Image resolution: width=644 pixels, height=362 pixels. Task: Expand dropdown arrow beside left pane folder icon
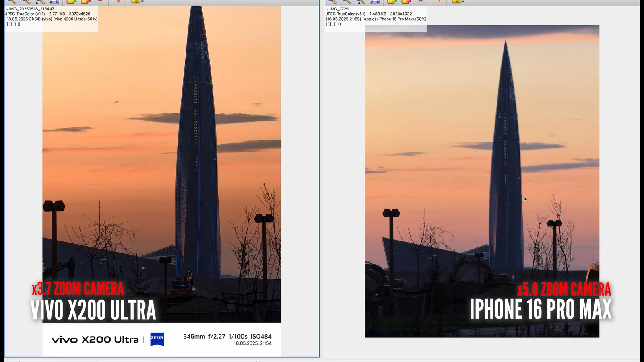(x=142, y=2)
